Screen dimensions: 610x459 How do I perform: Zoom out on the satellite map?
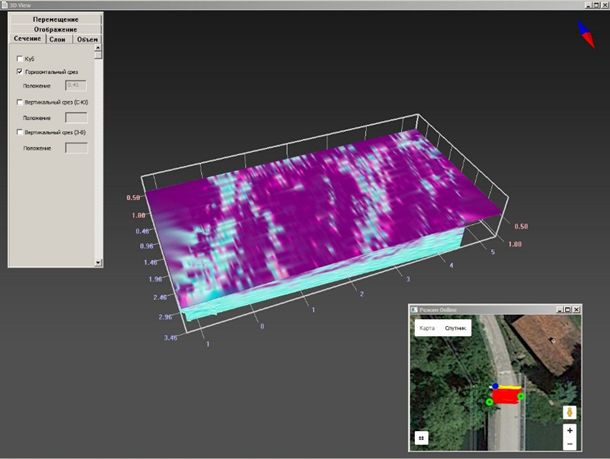[569, 443]
